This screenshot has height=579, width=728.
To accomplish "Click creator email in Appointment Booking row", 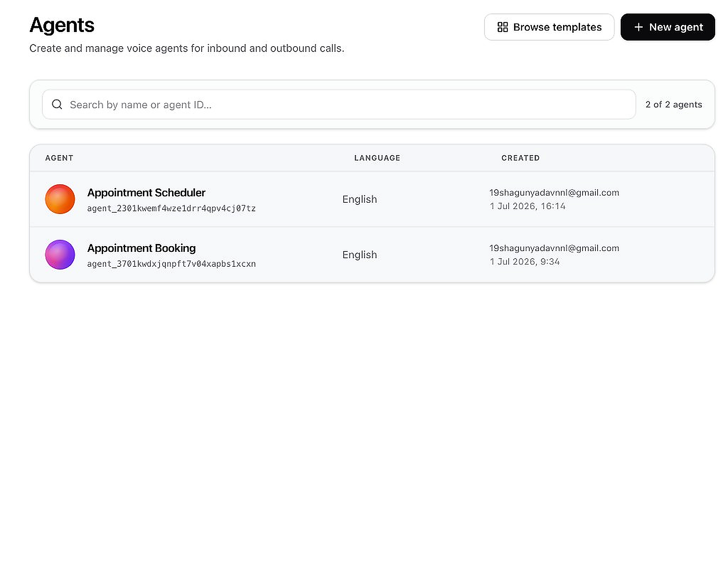I will click(554, 248).
